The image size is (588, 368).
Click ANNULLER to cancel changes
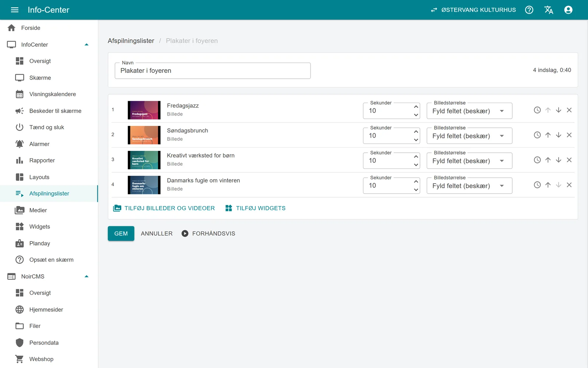[x=157, y=234]
